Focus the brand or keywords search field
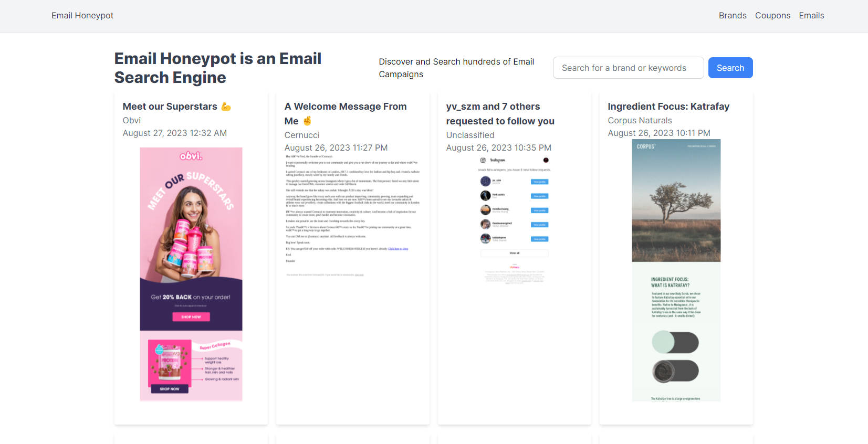Image resolution: width=868 pixels, height=444 pixels. pos(628,68)
